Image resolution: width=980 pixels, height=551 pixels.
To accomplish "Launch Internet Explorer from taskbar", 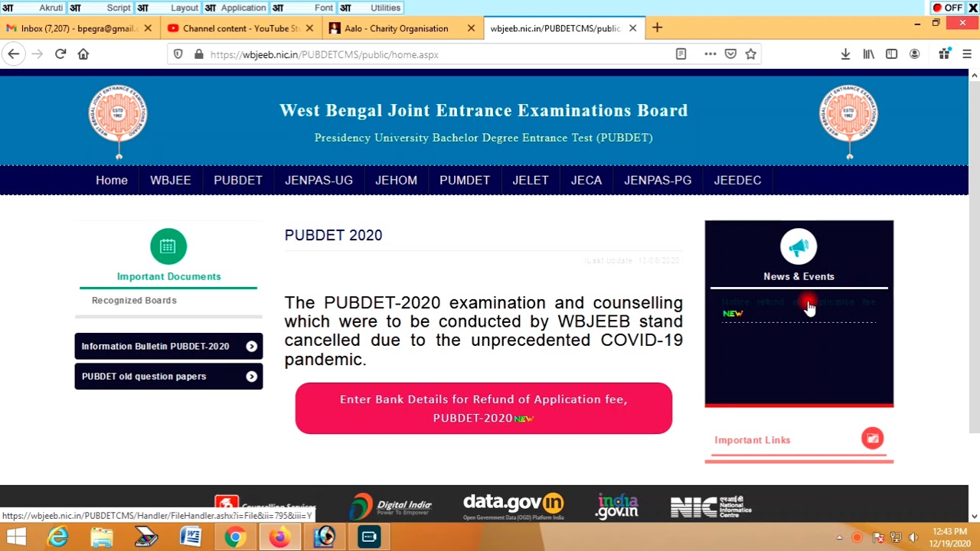I will pyautogui.click(x=57, y=537).
